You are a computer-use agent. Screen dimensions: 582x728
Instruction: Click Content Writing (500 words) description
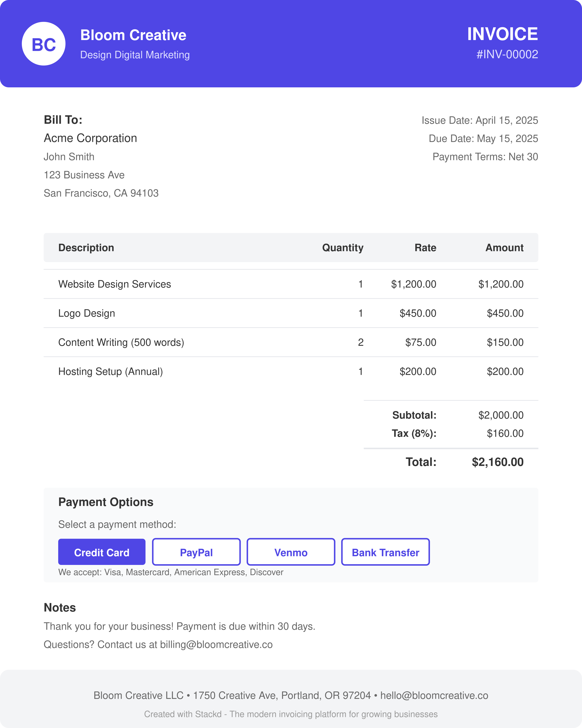click(x=121, y=342)
